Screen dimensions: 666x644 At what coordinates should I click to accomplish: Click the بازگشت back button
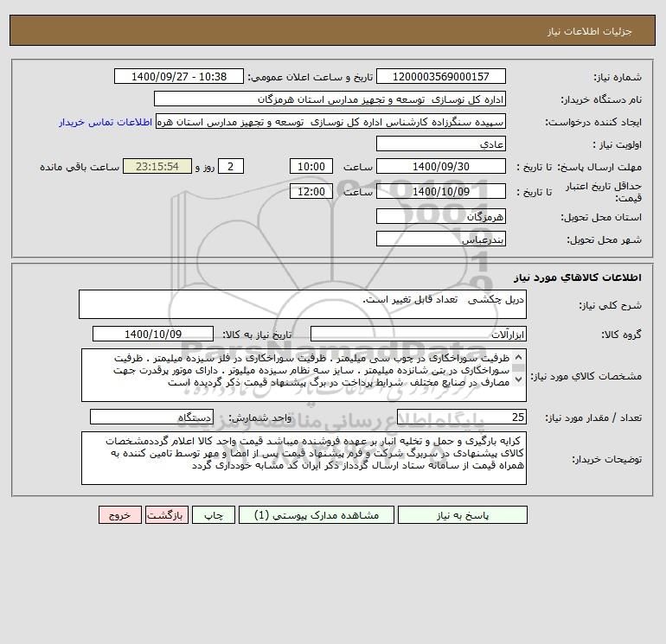[166, 515]
